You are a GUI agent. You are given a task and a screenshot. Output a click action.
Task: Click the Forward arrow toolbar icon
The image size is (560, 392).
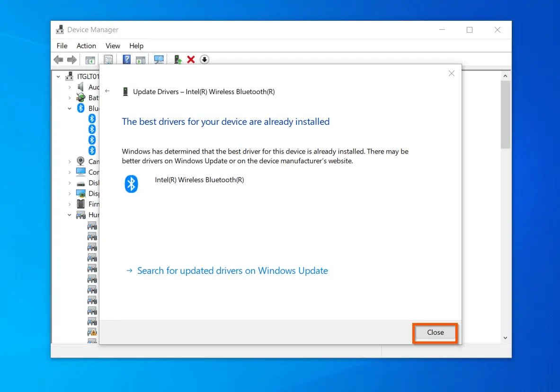pyautogui.click(x=72, y=60)
